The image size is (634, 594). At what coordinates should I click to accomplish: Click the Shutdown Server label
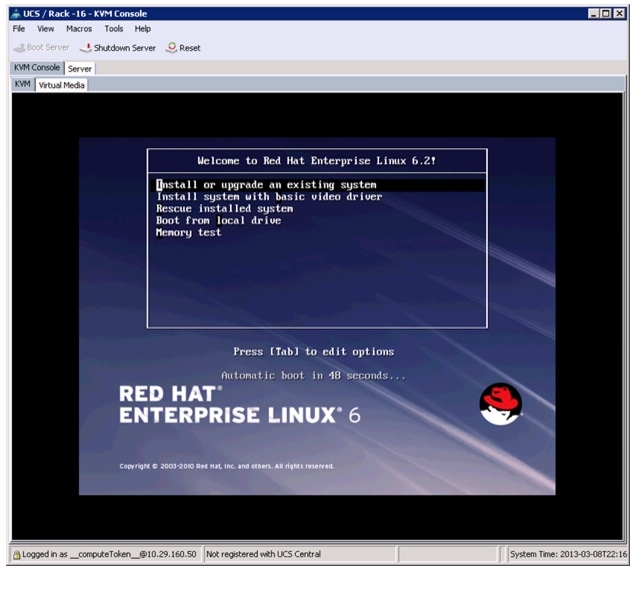click(x=125, y=48)
